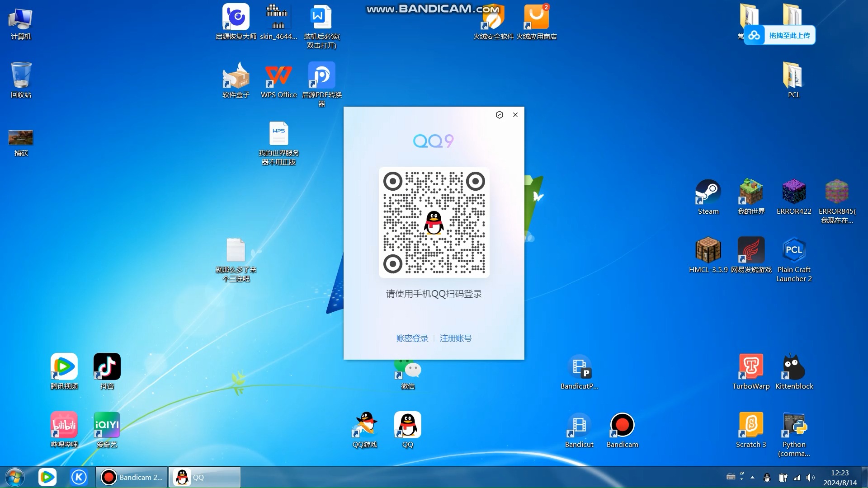Screen dimensions: 868x488
Task: Click 拖拽至此上传 upload widget
Action: 779,35
